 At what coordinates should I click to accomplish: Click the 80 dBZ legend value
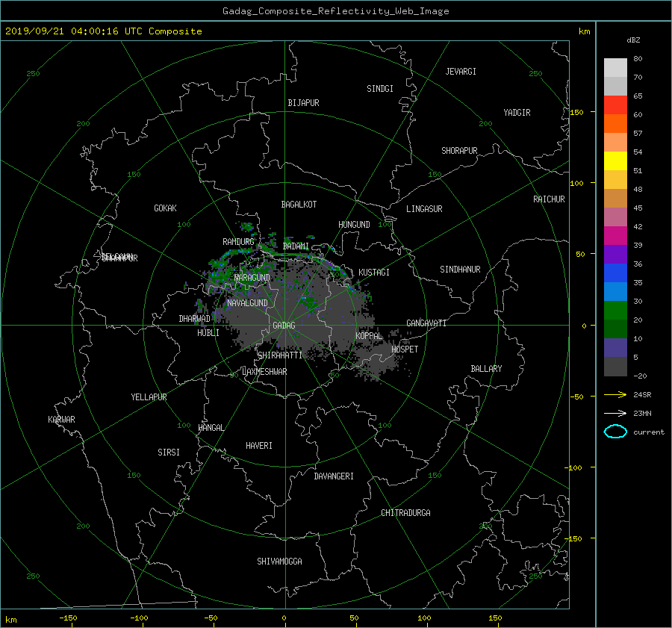click(638, 59)
